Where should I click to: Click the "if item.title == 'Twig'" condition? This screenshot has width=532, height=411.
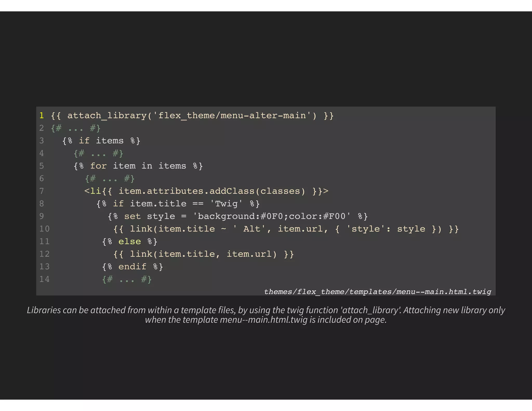pos(178,203)
